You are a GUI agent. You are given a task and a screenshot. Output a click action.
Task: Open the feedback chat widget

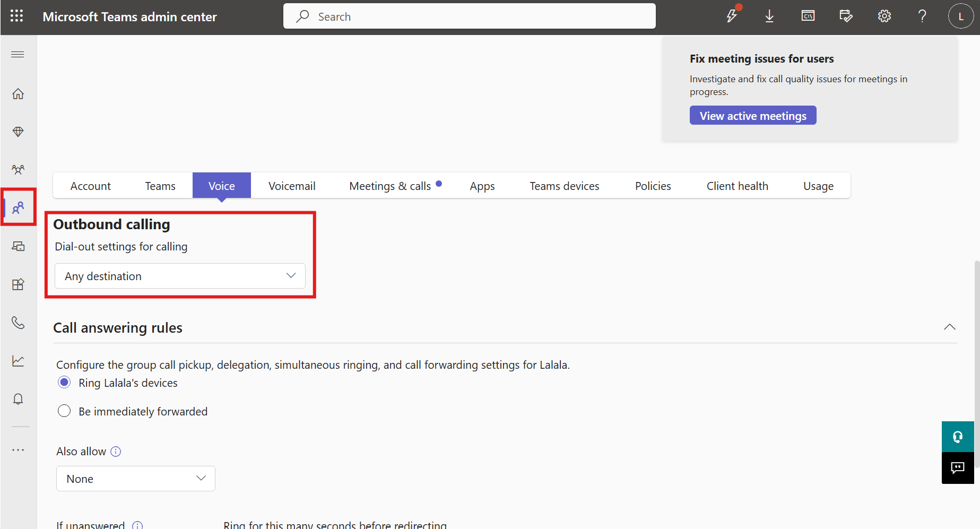[958, 467]
